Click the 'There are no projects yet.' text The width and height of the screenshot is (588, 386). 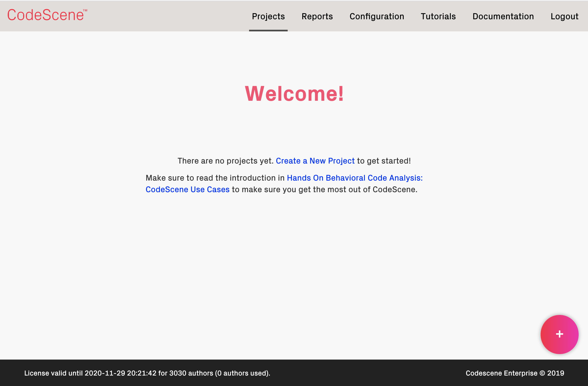pyautogui.click(x=225, y=161)
